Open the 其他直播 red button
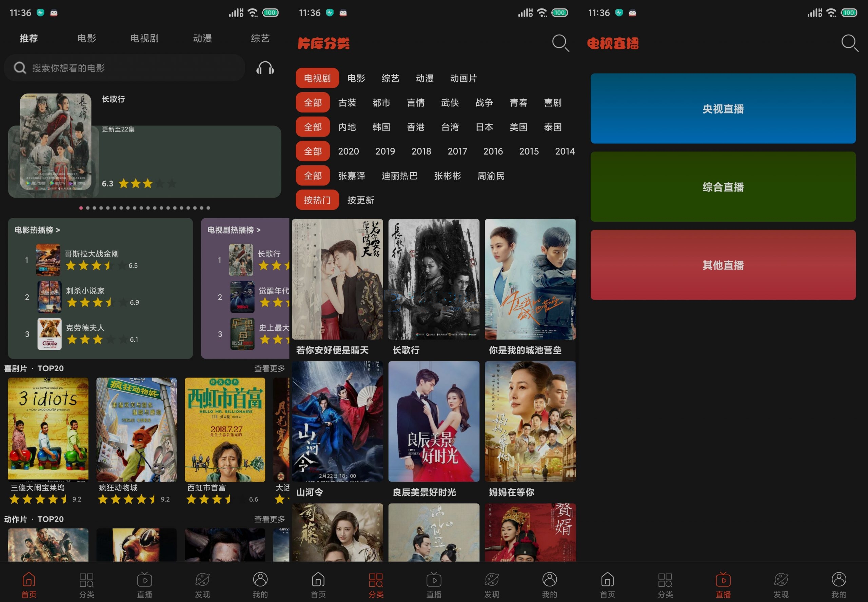This screenshot has height=602, width=868. point(723,265)
